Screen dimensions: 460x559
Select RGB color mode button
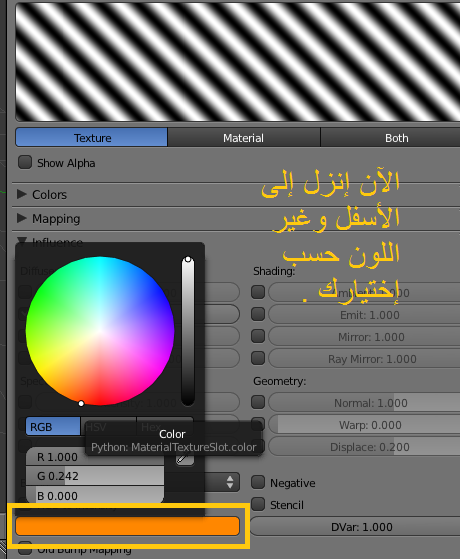pos(53,426)
